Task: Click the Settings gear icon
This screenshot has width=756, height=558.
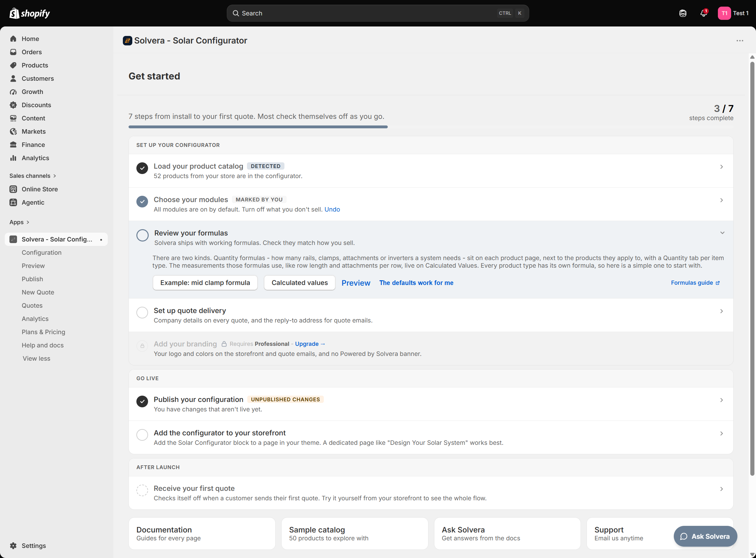Action: pyautogui.click(x=13, y=546)
